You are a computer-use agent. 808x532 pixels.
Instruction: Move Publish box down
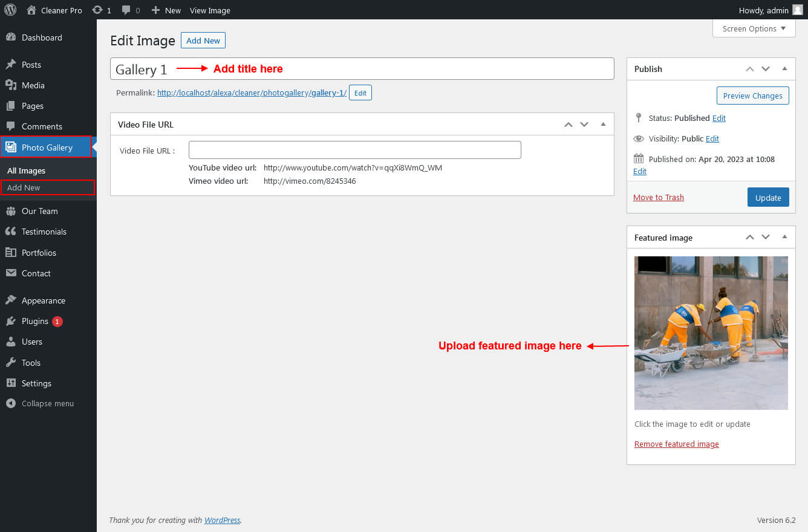pyautogui.click(x=766, y=69)
